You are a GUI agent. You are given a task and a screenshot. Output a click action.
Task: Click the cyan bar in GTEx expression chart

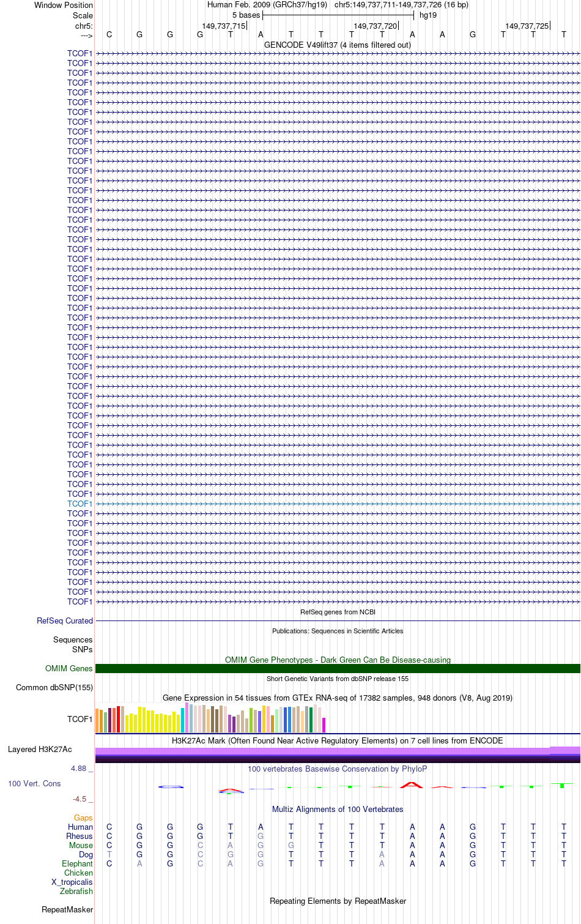pos(182,720)
